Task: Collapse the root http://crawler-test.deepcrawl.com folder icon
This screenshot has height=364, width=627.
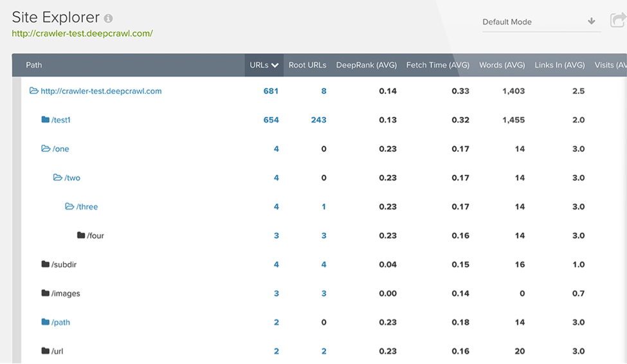Action: [34, 91]
